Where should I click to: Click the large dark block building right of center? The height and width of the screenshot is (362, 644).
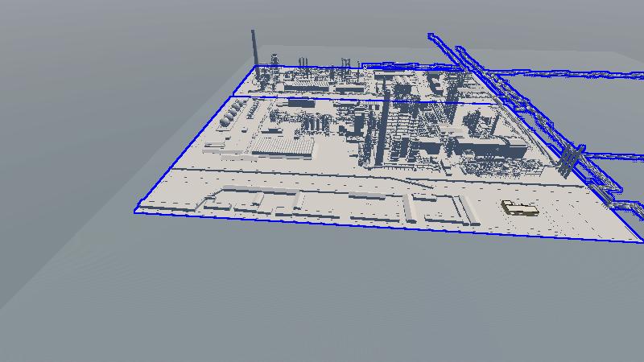(x=491, y=148)
